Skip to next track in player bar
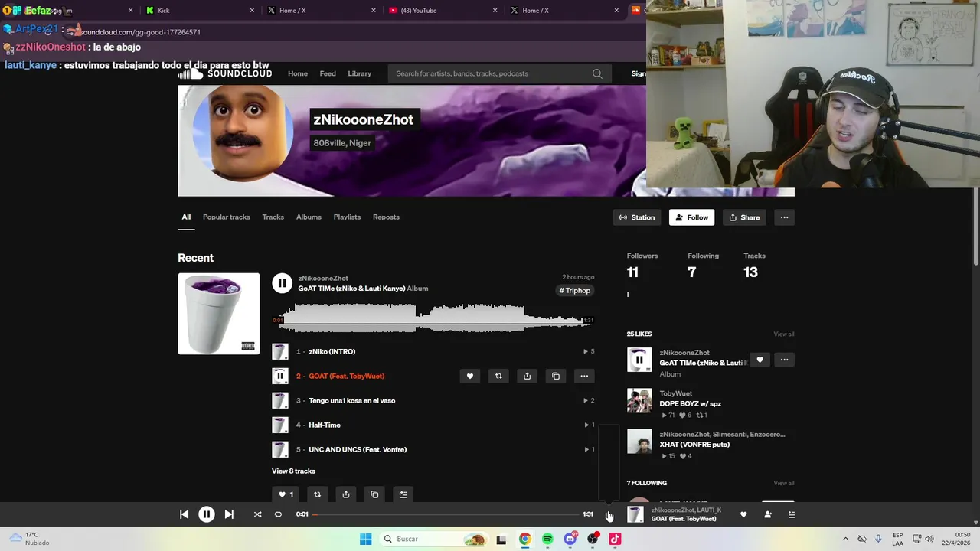 click(x=229, y=514)
